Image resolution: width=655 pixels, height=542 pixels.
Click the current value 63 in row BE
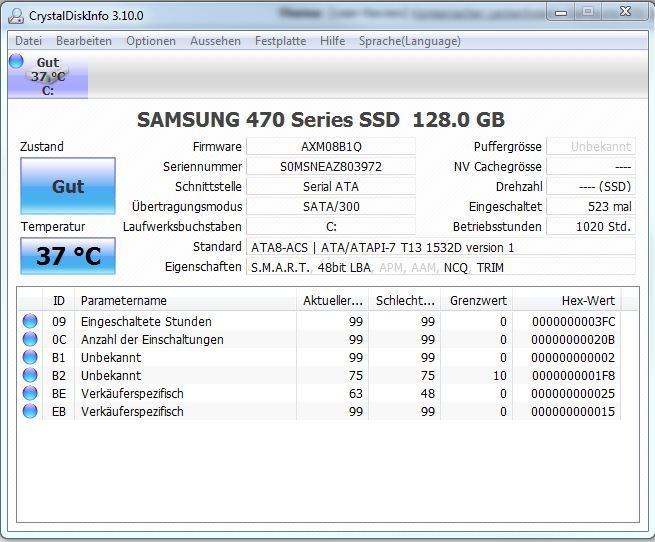pos(356,393)
